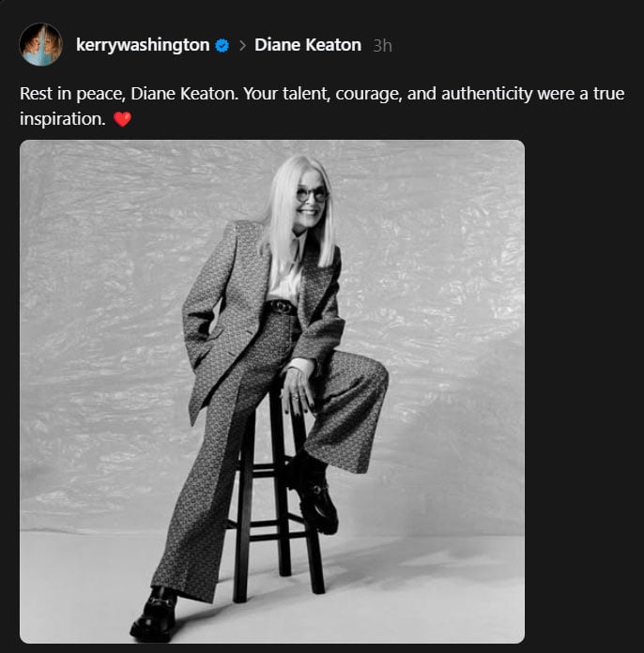This screenshot has height=653, width=644.
Task: Click the chevron arrow before Diane Keaton
Action: [x=241, y=45]
